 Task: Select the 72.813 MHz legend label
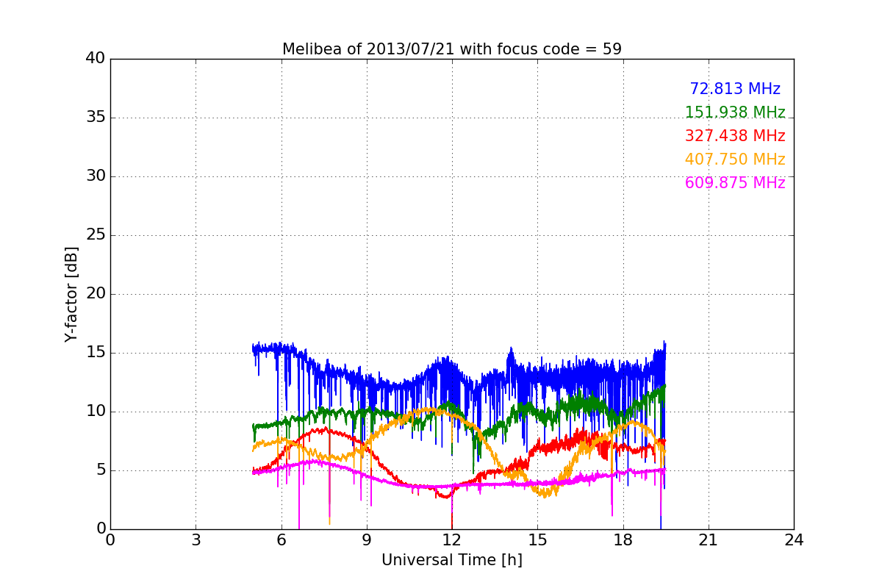(x=735, y=89)
